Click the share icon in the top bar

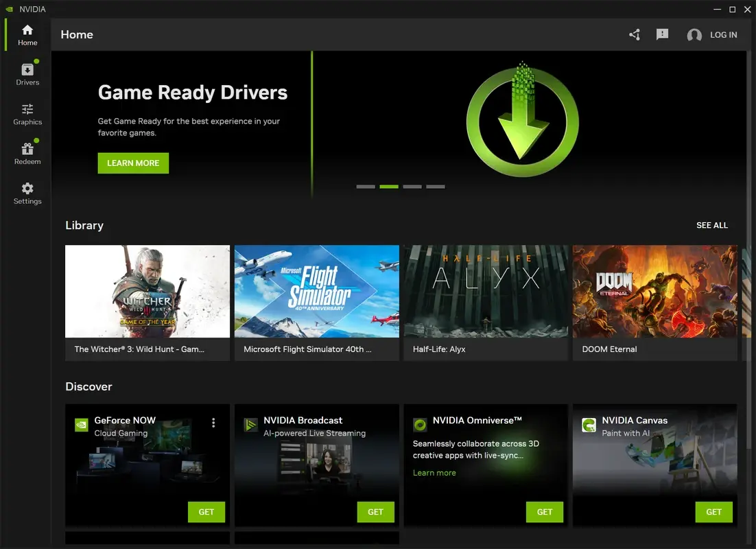pos(633,34)
